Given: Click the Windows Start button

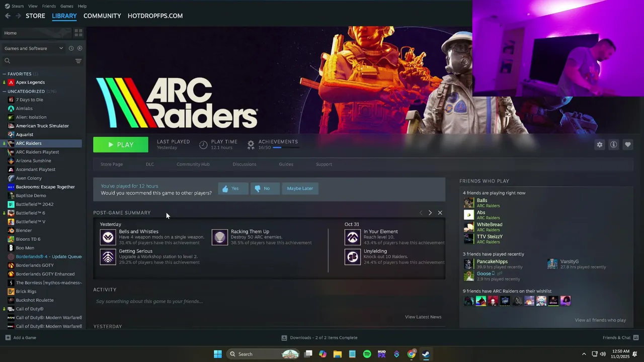Looking at the screenshot, I should pyautogui.click(x=218, y=354).
